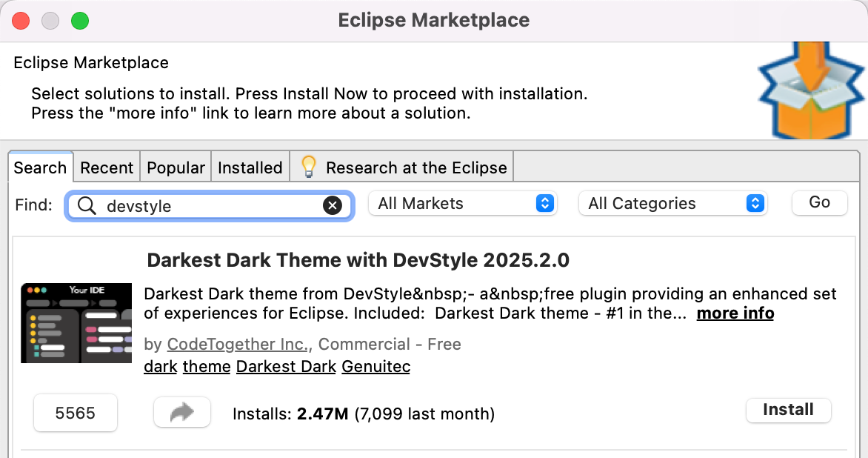
Task: Share the Darkest Dark Theme solution
Action: [181, 413]
